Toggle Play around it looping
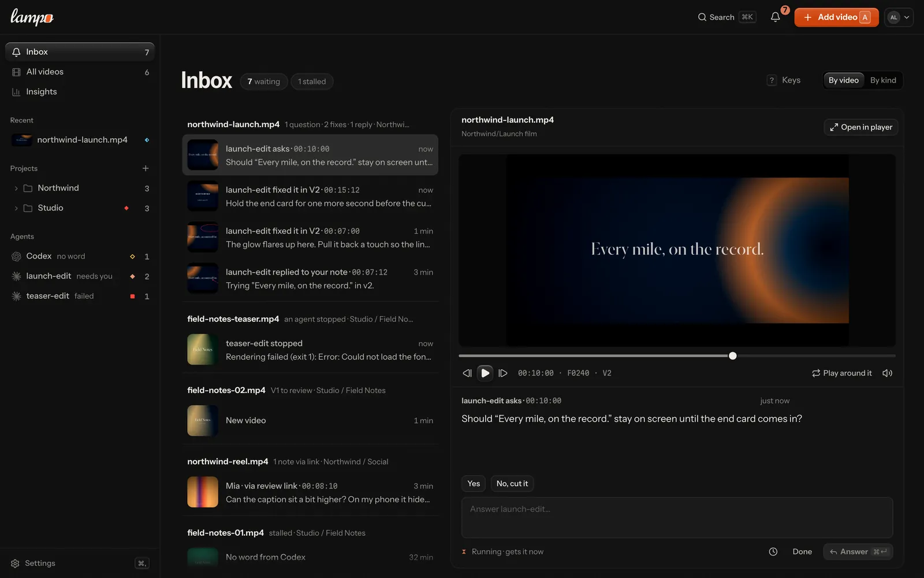This screenshot has height=578, width=924. [842, 373]
